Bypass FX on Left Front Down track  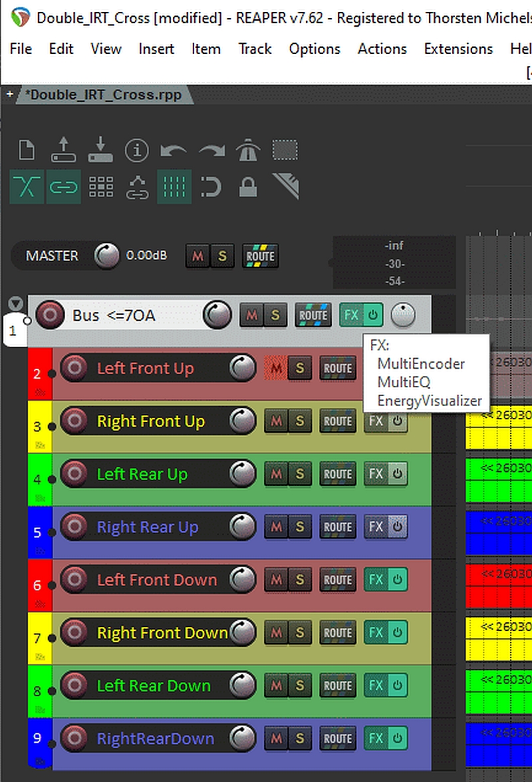(x=398, y=580)
